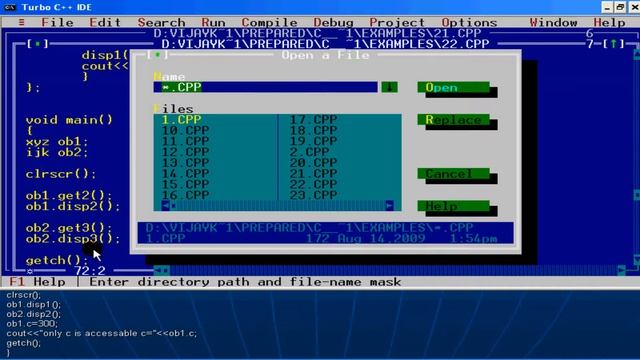
Task: Click left arrow of editor horizontal scrollbar
Action: click(x=158, y=270)
